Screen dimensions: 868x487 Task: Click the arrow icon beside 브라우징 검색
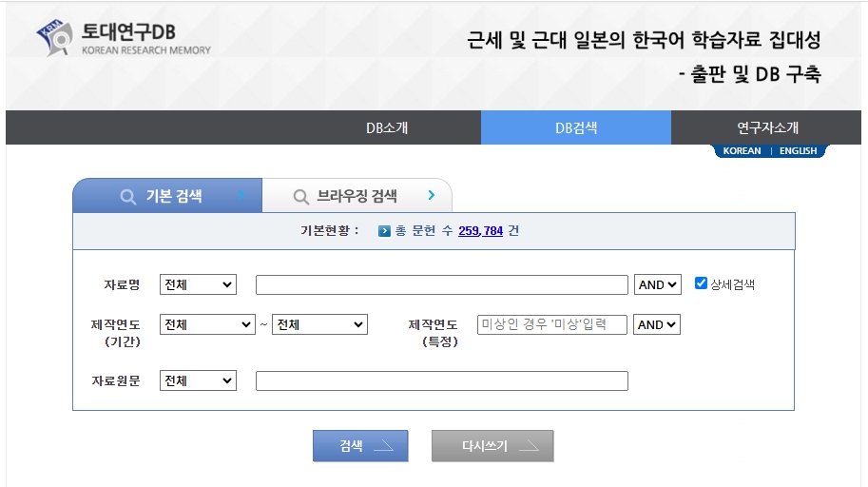tap(431, 196)
